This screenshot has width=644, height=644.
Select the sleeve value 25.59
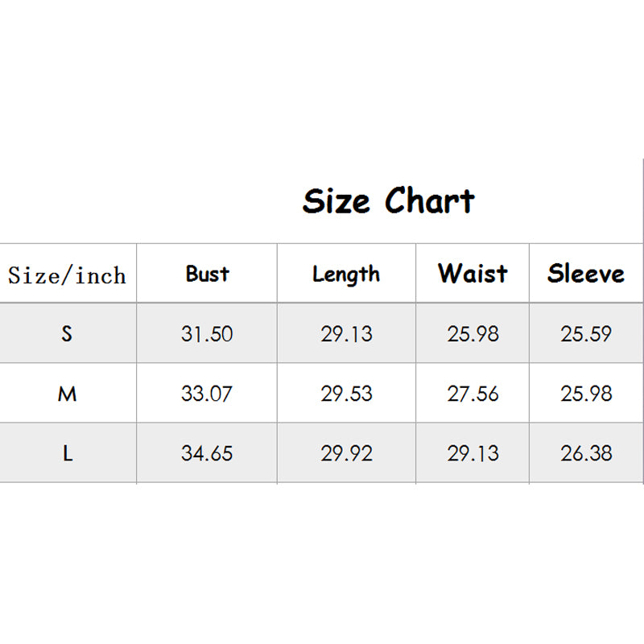click(586, 333)
